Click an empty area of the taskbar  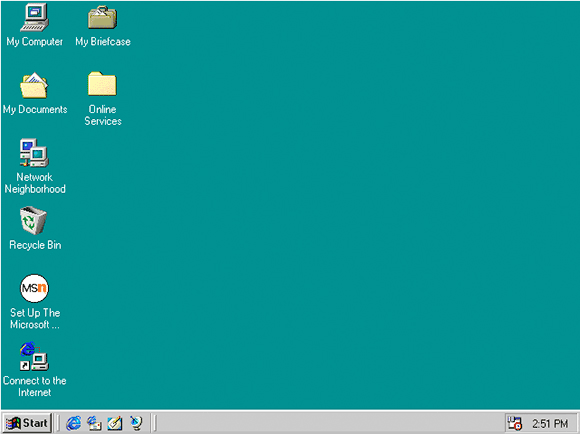point(329,423)
